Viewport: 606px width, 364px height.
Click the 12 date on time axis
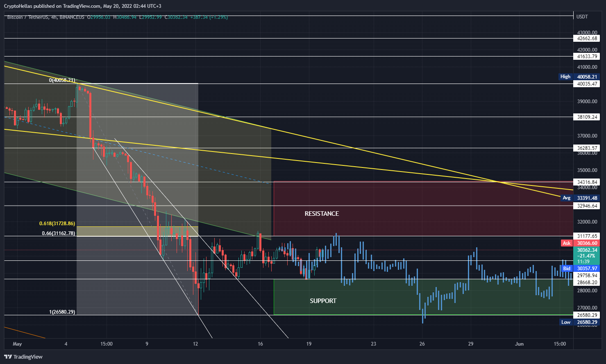[195, 344]
